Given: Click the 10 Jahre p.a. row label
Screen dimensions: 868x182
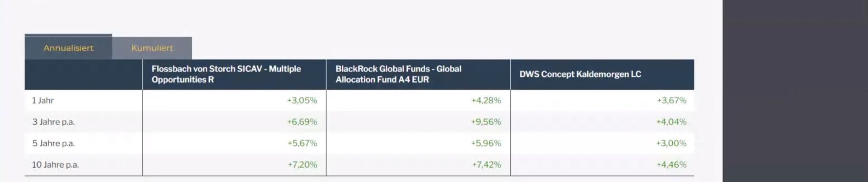Looking at the screenshot, I should [x=55, y=165].
